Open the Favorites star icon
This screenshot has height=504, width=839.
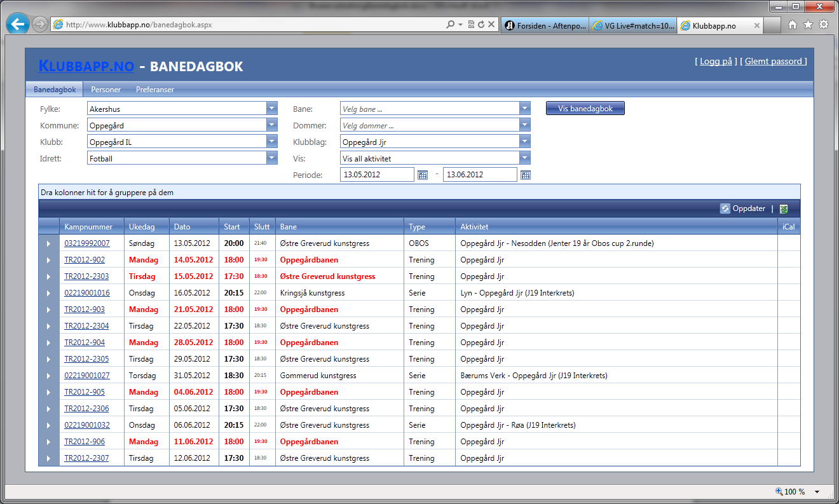(808, 25)
